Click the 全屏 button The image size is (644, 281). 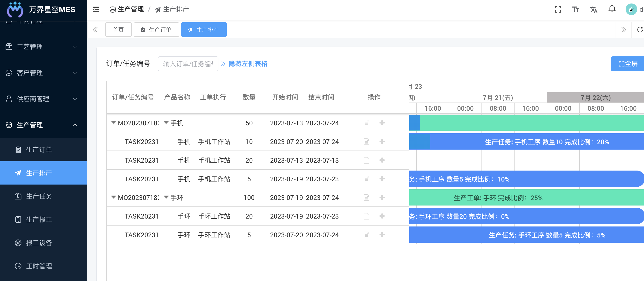(x=628, y=64)
